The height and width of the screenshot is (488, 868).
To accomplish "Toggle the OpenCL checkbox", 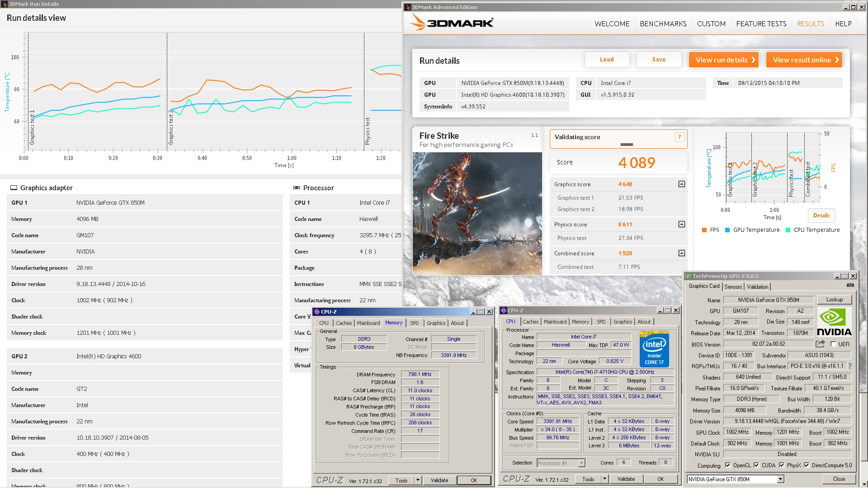I will click(x=728, y=465).
